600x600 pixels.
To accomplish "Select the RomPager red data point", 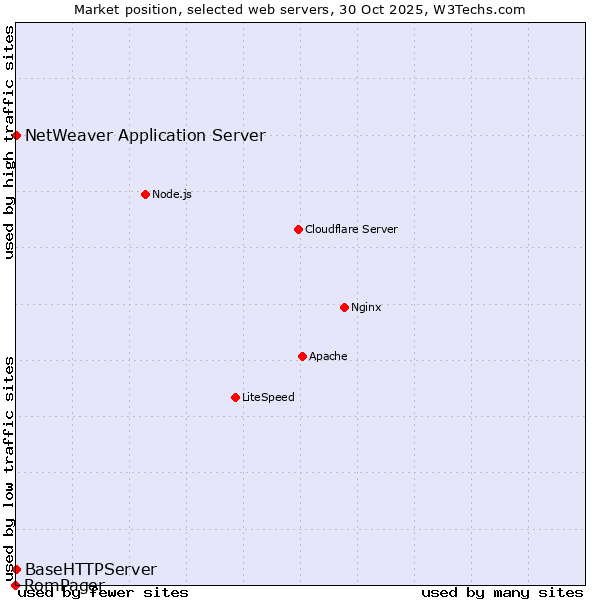I will [15, 585].
